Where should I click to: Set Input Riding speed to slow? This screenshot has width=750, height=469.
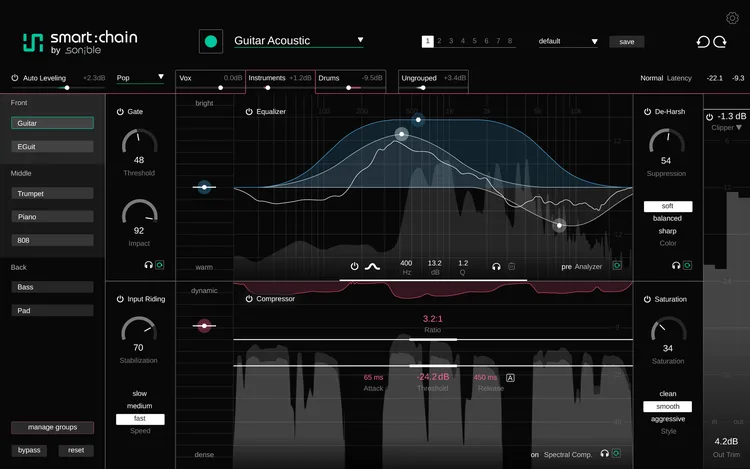[140, 393]
